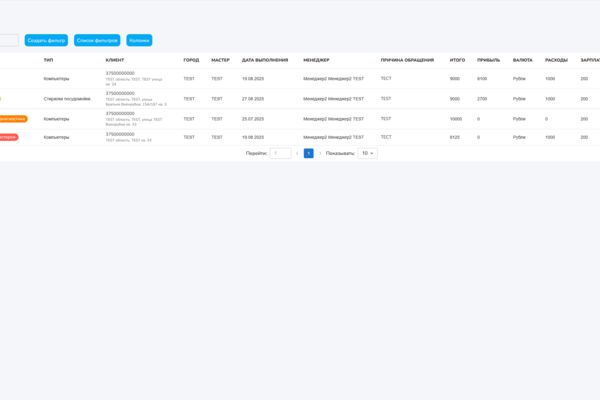Click the red status badge
Viewport: 600px width, 400px height.
pyautogui.click(x=9, y=137)
